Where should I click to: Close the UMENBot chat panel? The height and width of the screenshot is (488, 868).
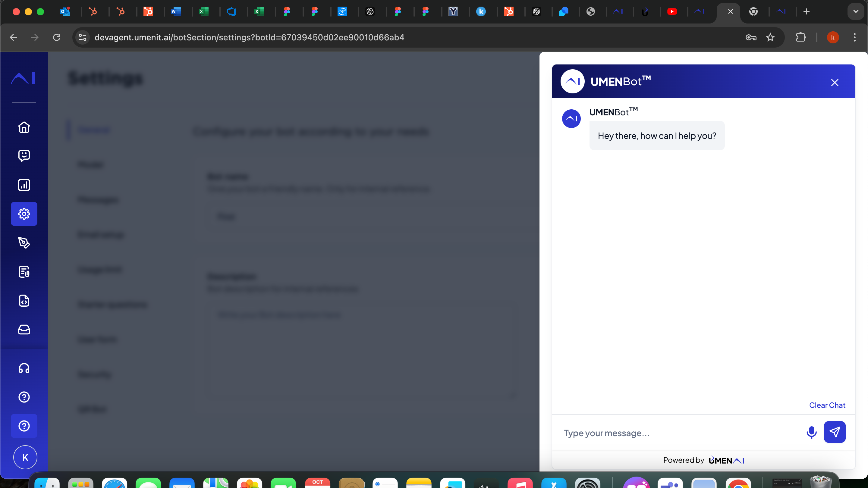tap(834, 83)
